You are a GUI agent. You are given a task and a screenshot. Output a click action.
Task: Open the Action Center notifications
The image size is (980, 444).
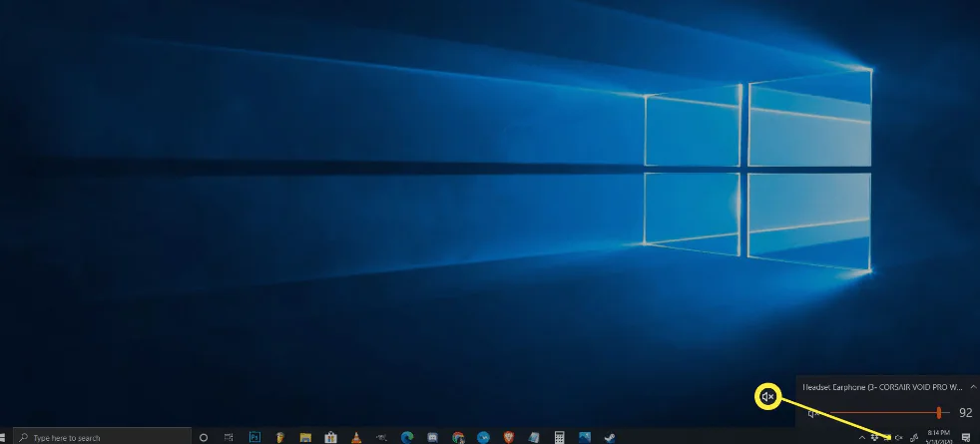pos(966,437)
